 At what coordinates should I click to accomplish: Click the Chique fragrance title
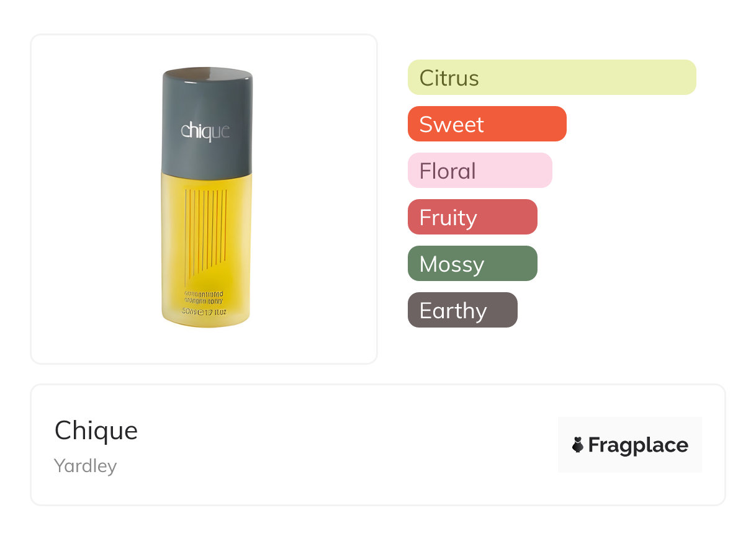pos(96,431)
